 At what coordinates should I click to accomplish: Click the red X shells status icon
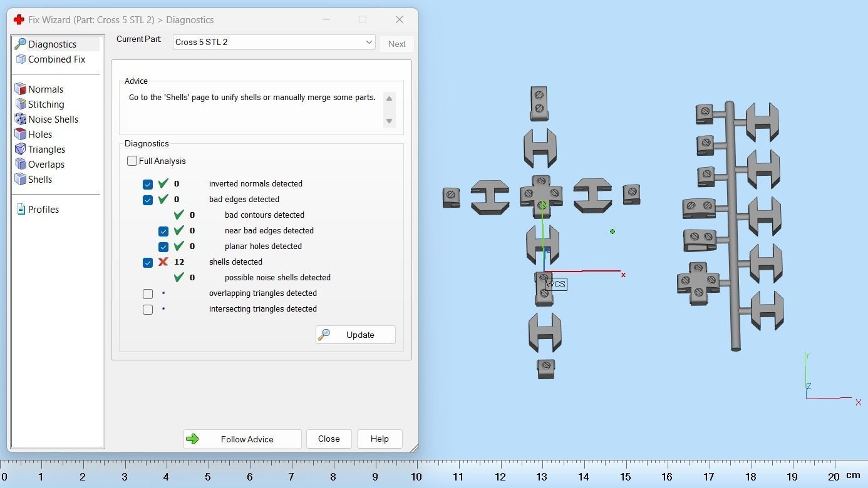point(163,262)
